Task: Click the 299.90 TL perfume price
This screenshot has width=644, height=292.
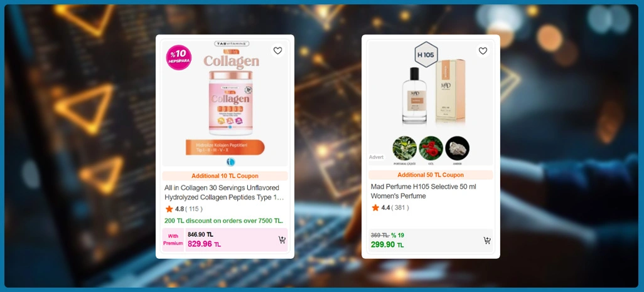Action: tap(387, 245)
